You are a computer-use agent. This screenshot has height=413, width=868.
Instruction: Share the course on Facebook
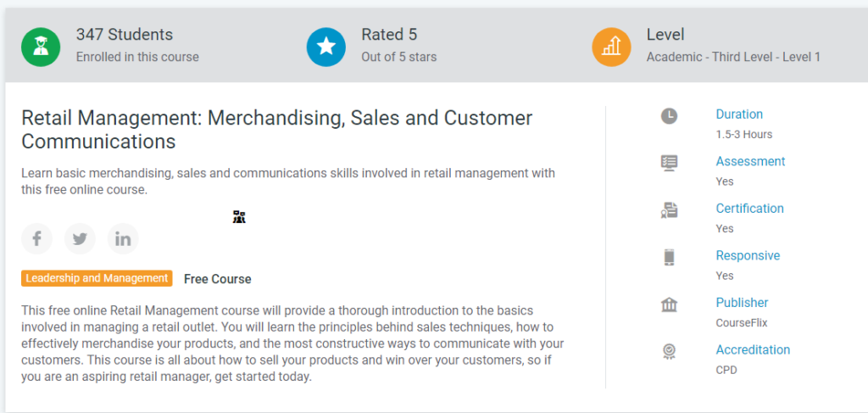pyautogui.click(x=36, y=238)
